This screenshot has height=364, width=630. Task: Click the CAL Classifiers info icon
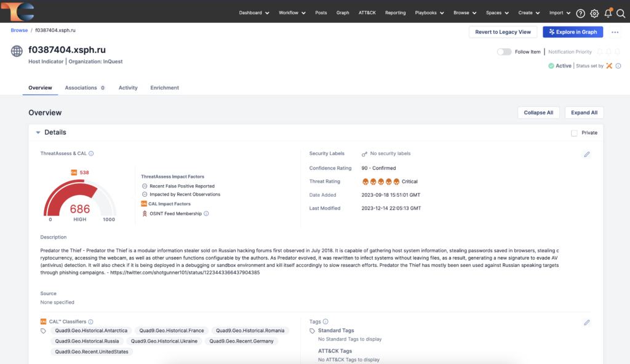[91, 322]
